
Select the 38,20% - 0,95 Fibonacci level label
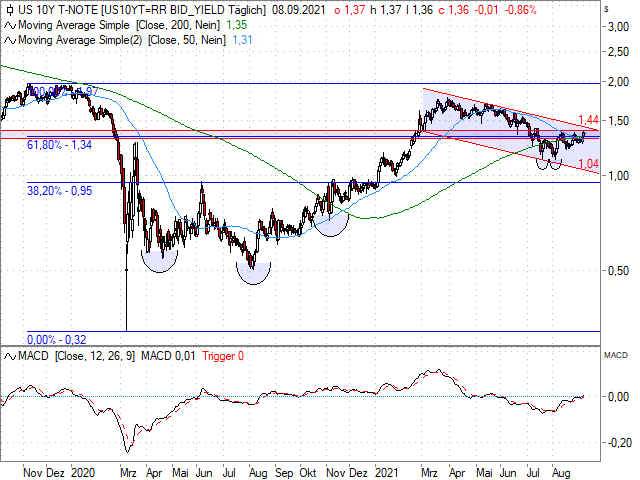[60, 188]
